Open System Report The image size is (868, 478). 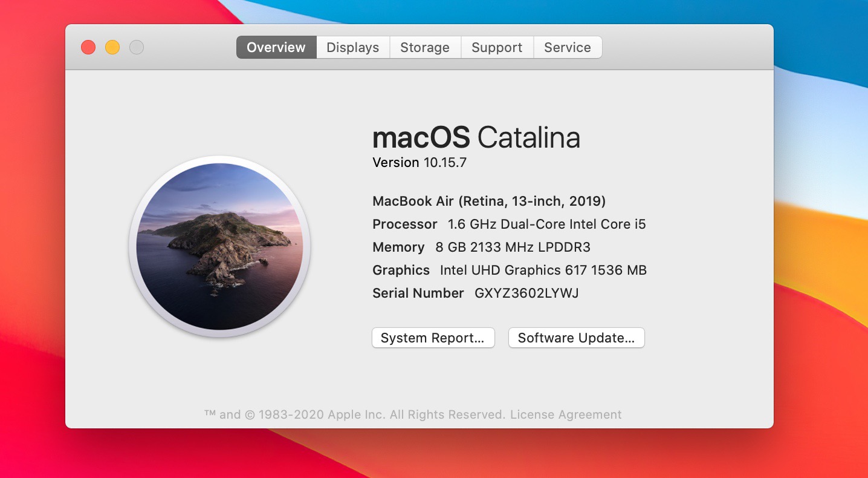tap(433, 338)
